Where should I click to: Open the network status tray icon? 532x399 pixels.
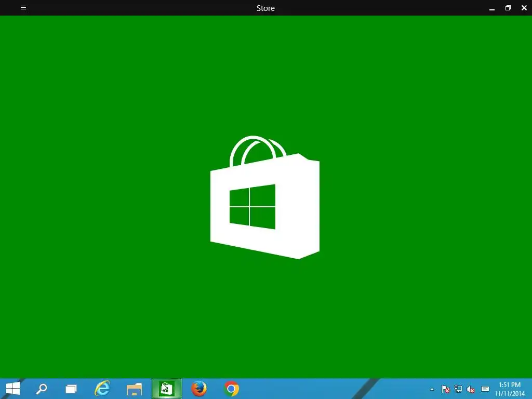click(x=458, y=389)
